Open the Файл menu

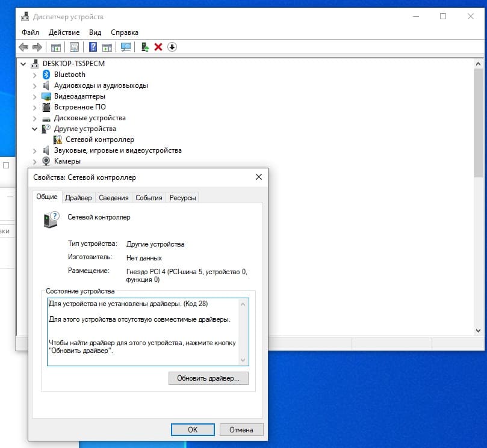tap(30, 32)
